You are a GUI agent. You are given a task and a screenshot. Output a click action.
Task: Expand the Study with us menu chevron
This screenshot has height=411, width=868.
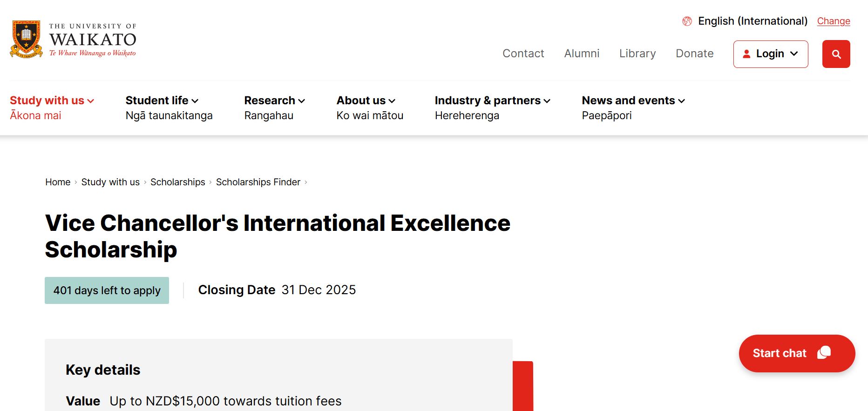click(91, 101)
